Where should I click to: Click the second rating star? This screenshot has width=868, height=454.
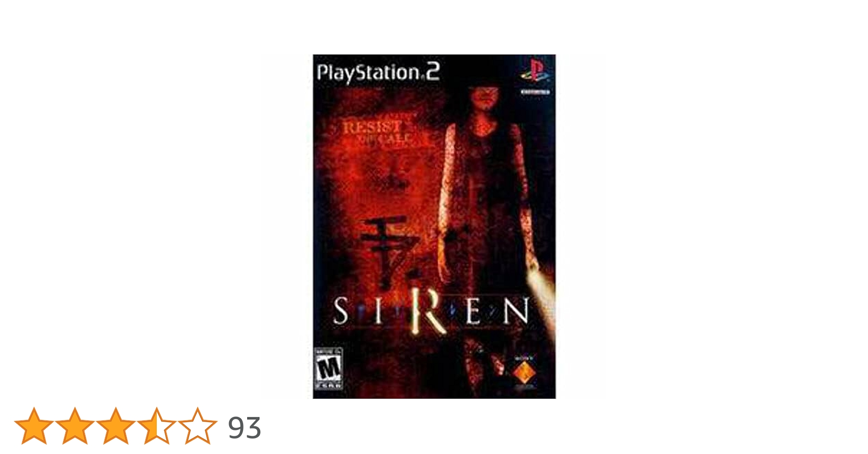click(75, 426)
